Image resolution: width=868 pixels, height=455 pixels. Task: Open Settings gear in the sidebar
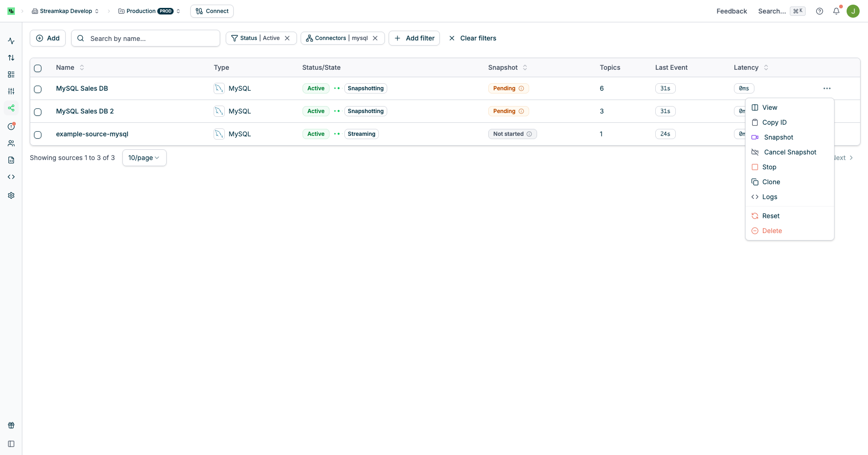pos(11,195)
